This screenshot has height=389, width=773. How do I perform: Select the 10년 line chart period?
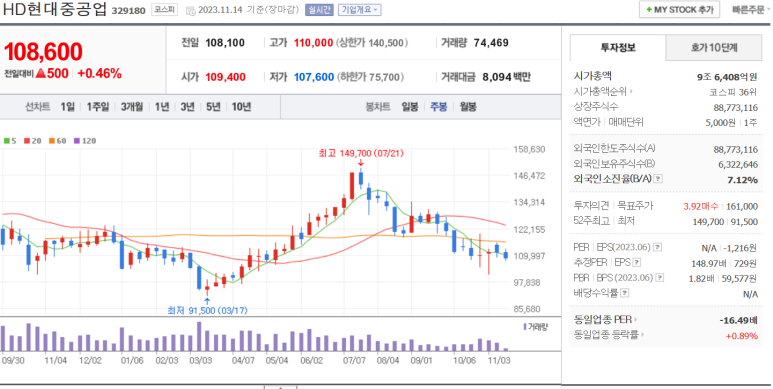[241, 106]
